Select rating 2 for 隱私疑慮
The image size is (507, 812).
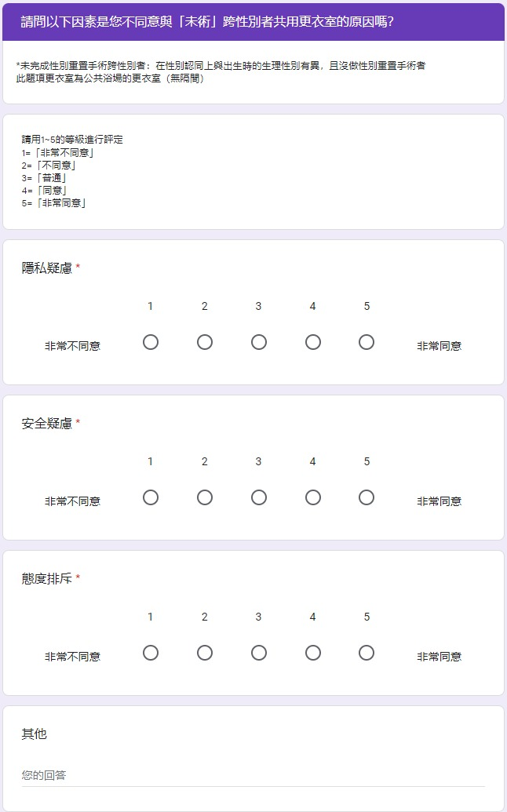[x=205, y=342]
